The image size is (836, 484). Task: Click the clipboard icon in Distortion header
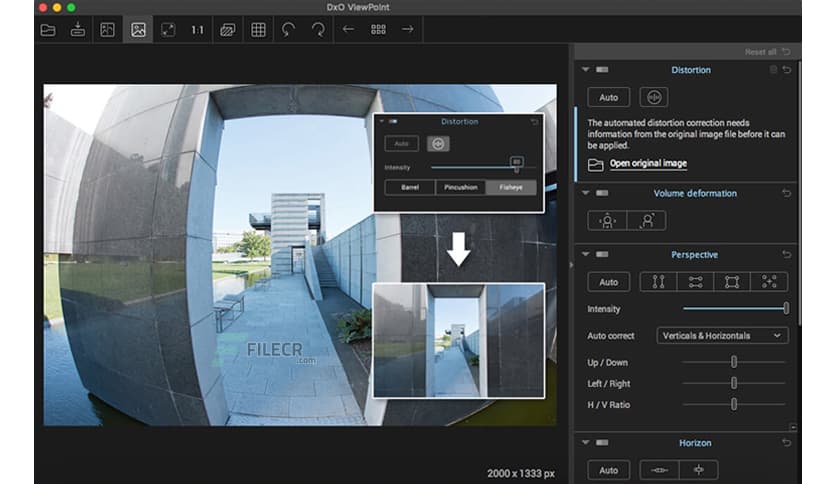coord(773,70)
